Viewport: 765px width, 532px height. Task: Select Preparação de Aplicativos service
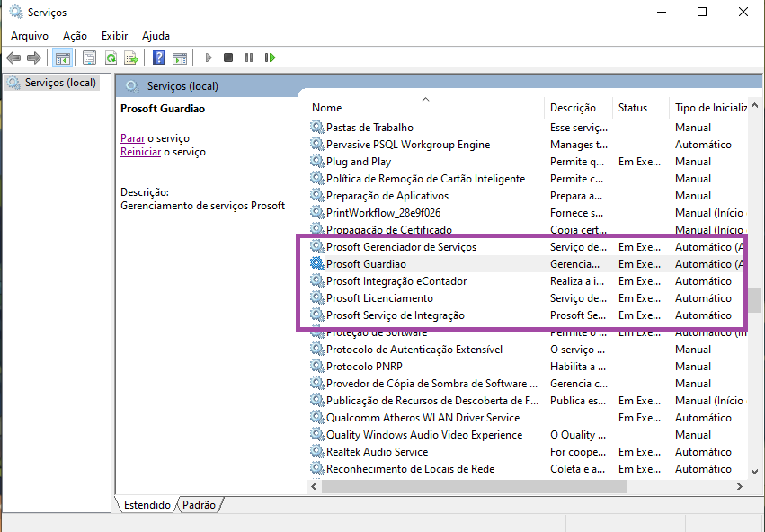coord(529,196)
